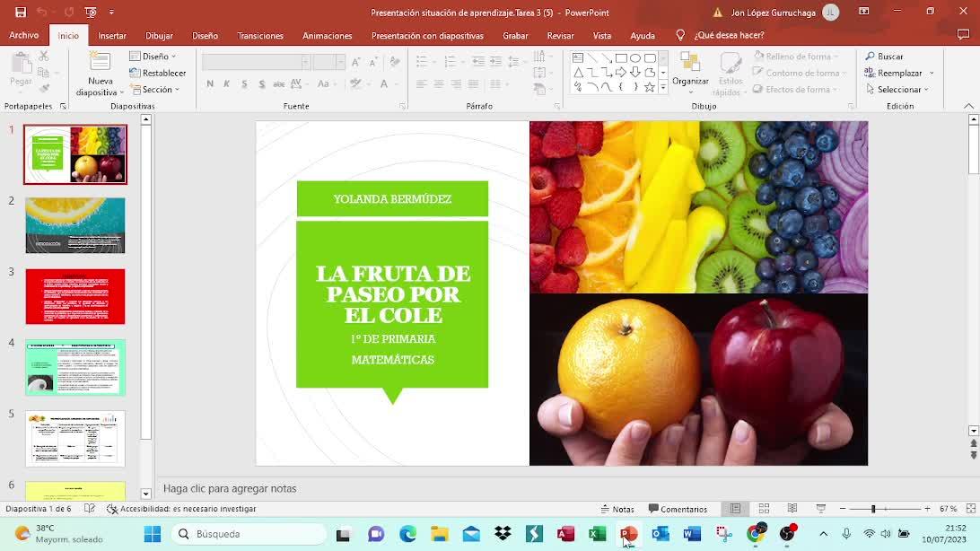Select the right arrow shape in gallery
Screen dimensions: 980x551
621,73
